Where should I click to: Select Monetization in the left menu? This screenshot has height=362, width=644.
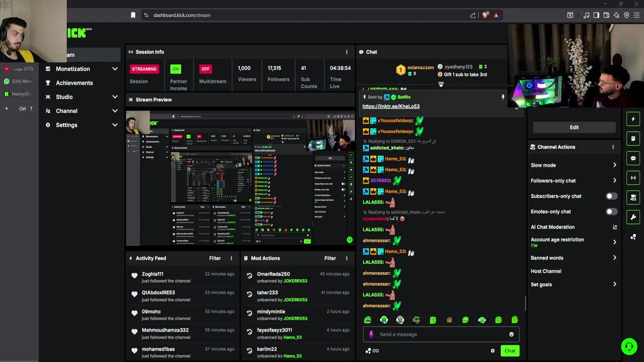click(x=73, y=69)
